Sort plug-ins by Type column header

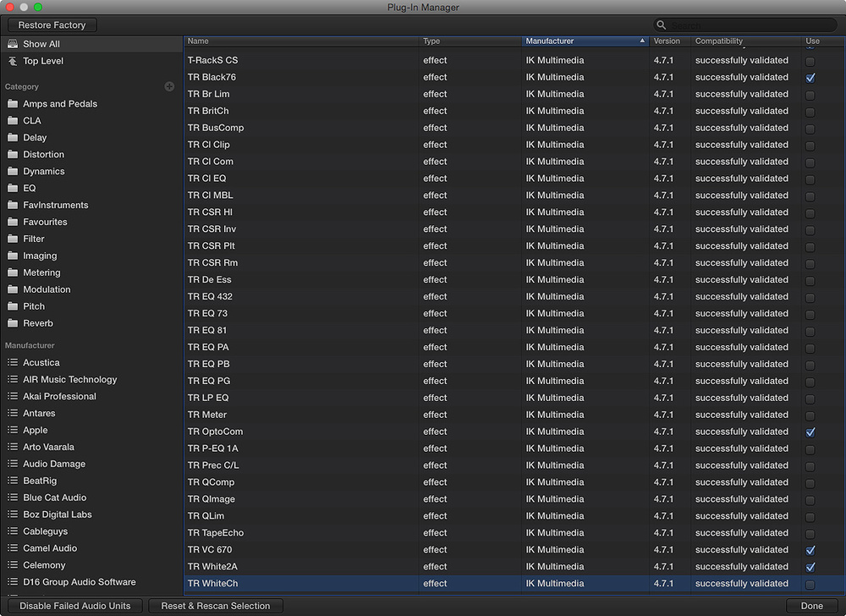point(470,41)
